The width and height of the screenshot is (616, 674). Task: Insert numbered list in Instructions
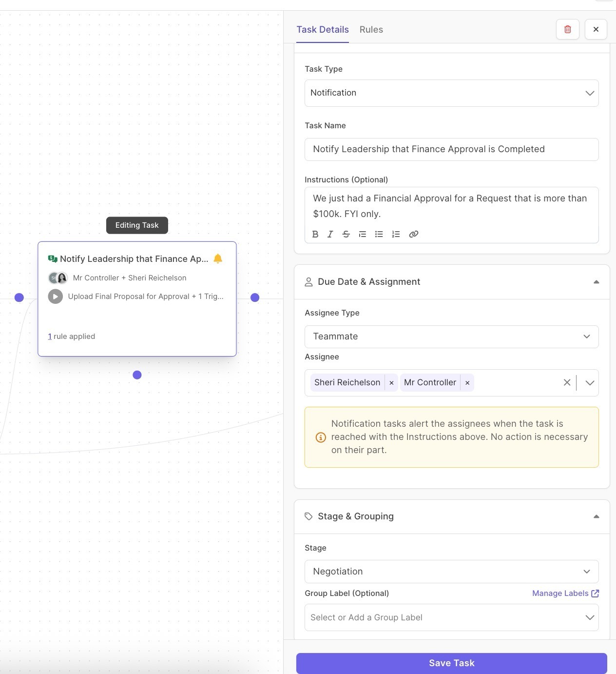[x=396, y=234]
